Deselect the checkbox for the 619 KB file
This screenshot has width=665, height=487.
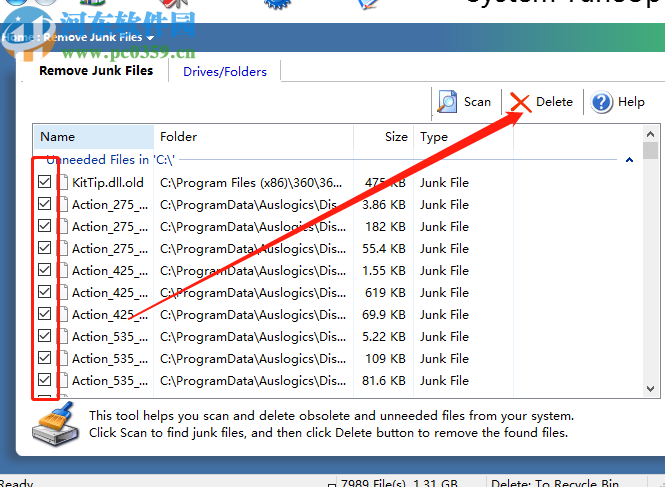click(x=45, y=292)
